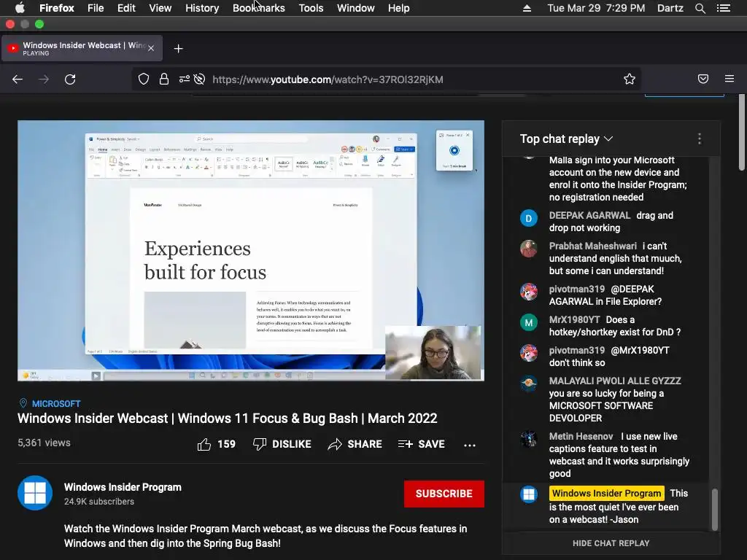Click DEEPAK AGARWAL's avatar in chat
Screen dimensions: 747x560
point(528,219)
